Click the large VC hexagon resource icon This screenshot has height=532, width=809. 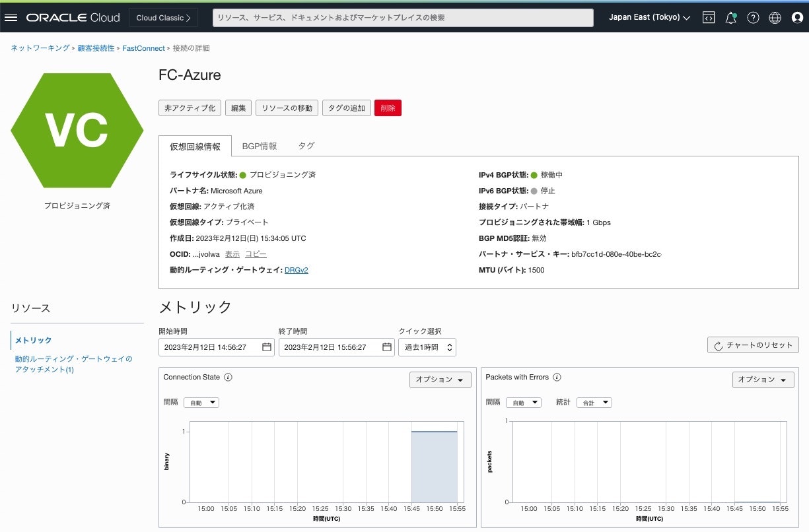pyautogui.click(x=77, y=130)
